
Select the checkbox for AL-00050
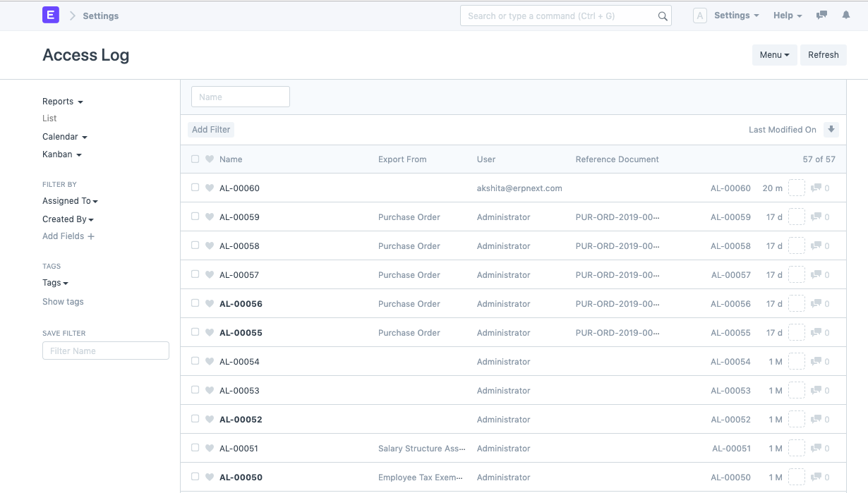pos(195,477)
